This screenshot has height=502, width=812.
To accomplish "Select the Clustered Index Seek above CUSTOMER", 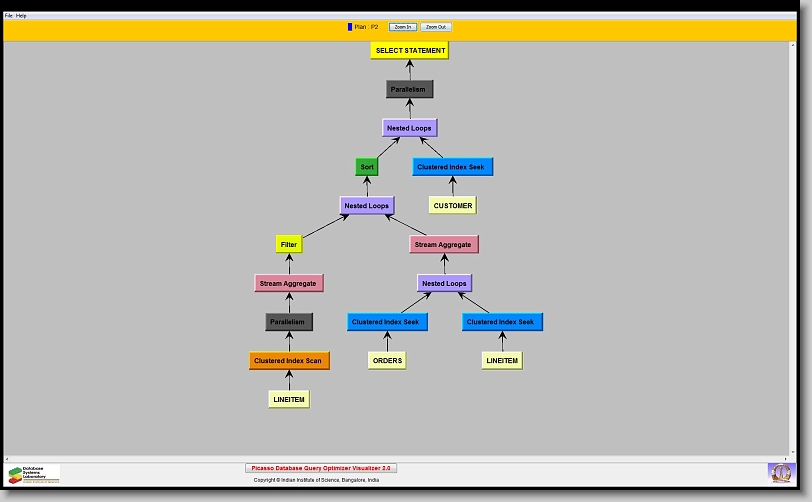I will [x=452, y=167].
